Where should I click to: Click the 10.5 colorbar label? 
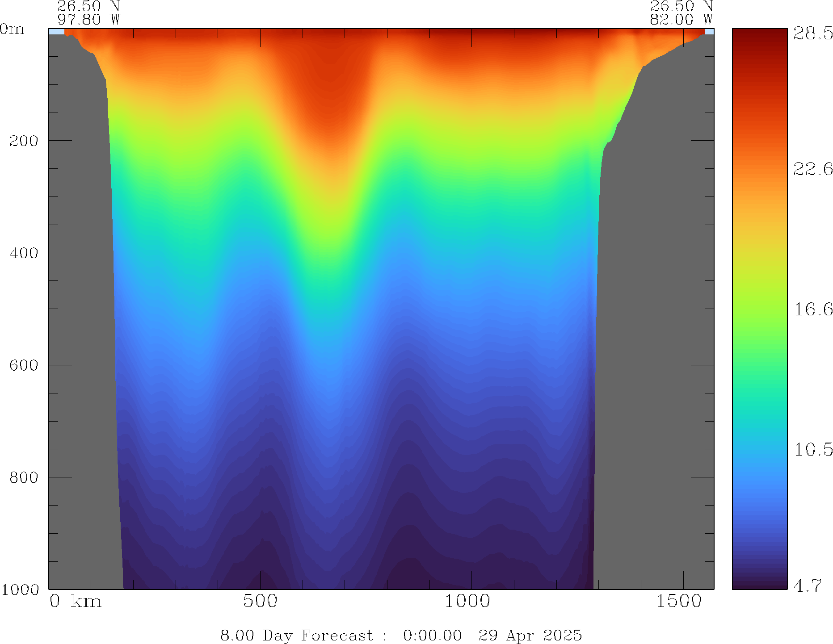[812, 449]
